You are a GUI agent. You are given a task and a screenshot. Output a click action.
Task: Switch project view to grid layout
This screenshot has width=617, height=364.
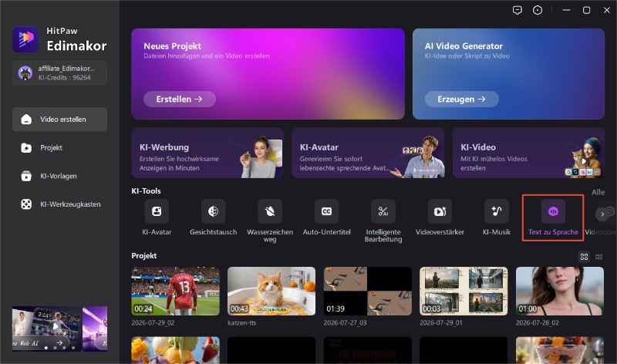(x=584, y=257)
